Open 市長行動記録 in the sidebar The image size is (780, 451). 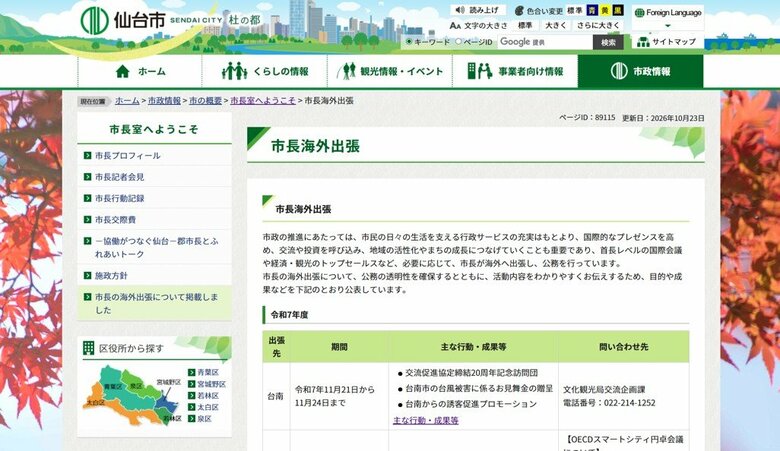click(x=119, y=198)
